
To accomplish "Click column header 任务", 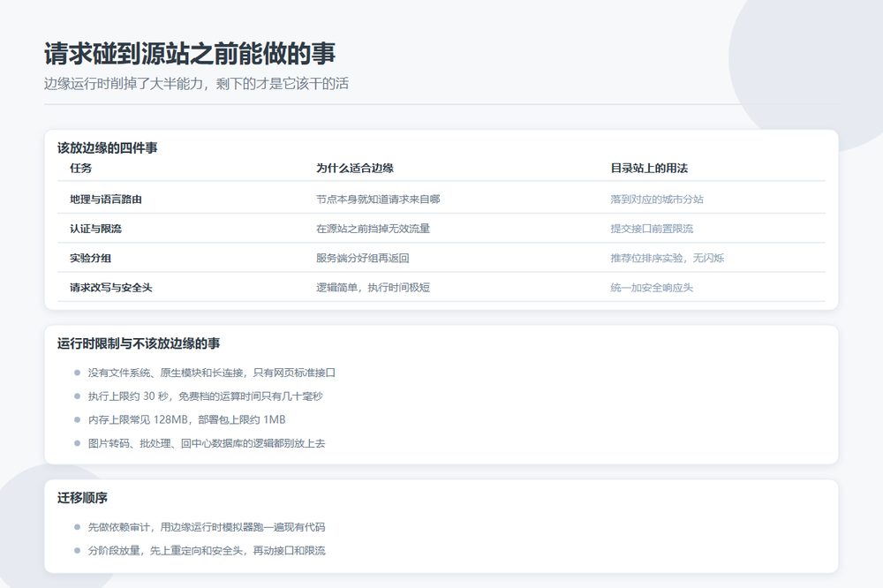I will click(x=80, y=168).
